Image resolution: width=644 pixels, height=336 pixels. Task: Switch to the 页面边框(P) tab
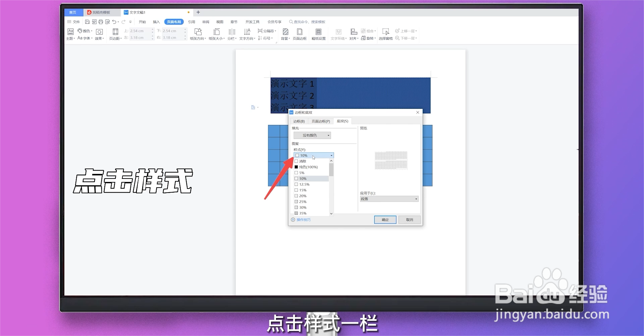[x=321, y=121]
